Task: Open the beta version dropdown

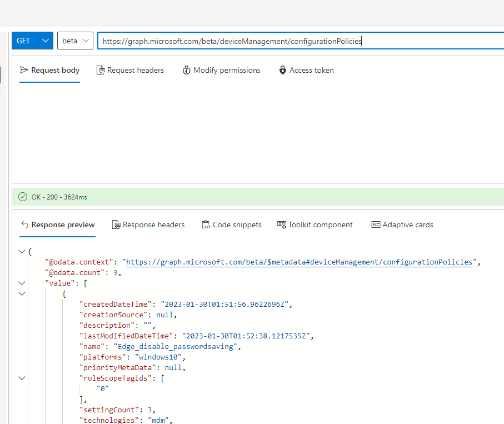Action: [75, 41]
